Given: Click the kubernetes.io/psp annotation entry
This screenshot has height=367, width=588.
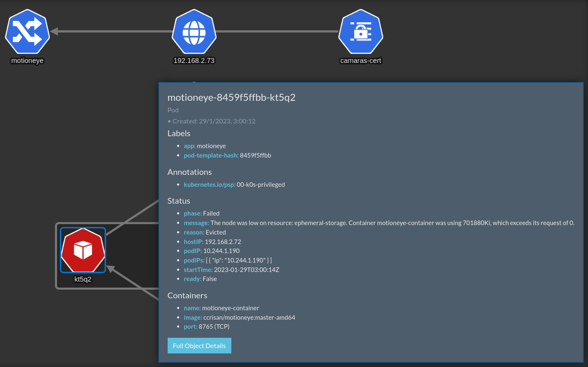Looking at the screenshot, I should (234, 185).
